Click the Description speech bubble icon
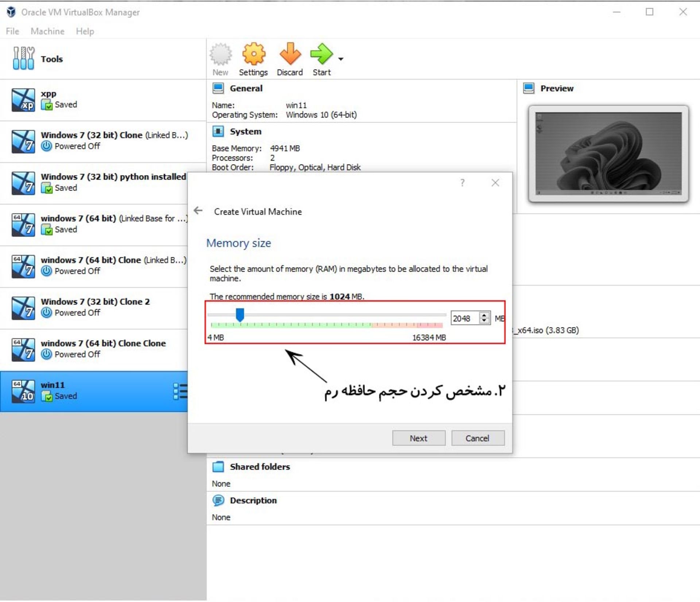 click(218, 501)
